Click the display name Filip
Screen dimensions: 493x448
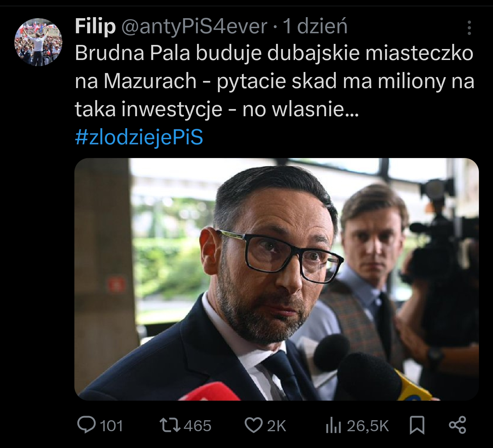coord(95,26)
